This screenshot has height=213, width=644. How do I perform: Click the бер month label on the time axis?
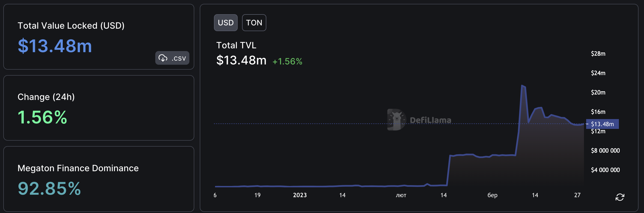pyautogui.click(x=492, y=195)
